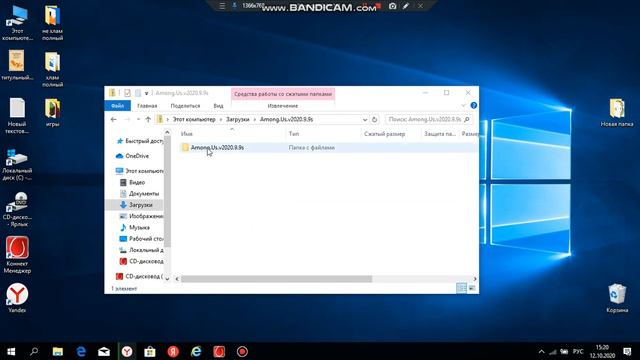640x360 pixels.
Task: Select the хлам полный archive icon
Action: point(52,69)
